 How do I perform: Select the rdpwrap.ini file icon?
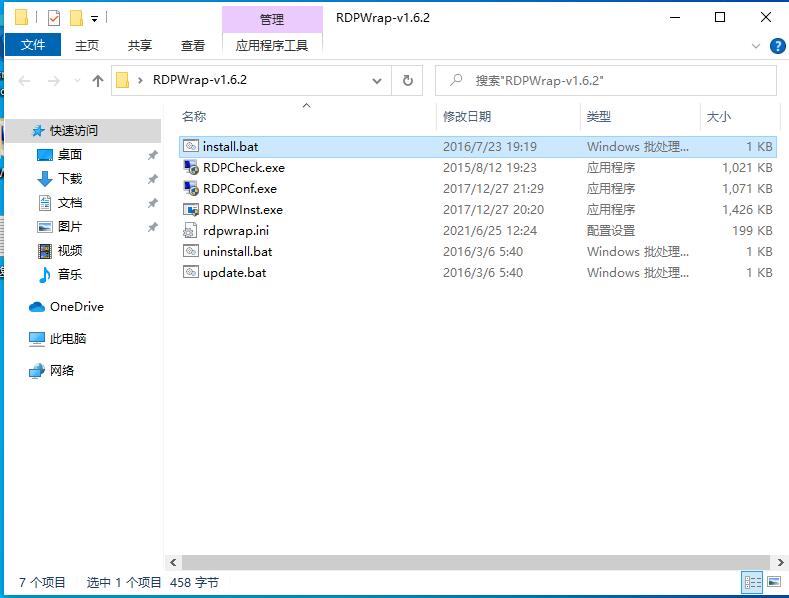[x=190, y=231]
